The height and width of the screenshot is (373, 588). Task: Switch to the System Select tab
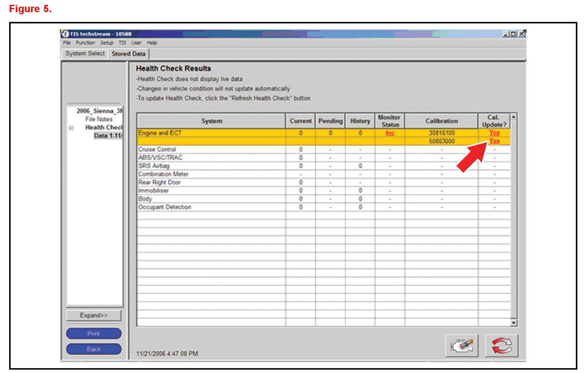85,54
